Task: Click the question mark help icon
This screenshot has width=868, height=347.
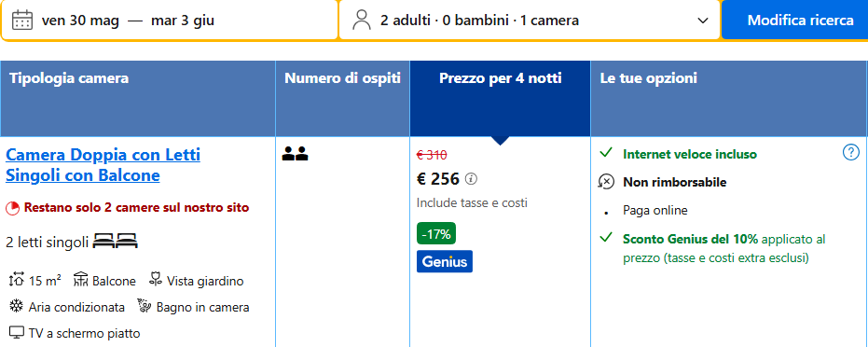Action: (850, 152)
